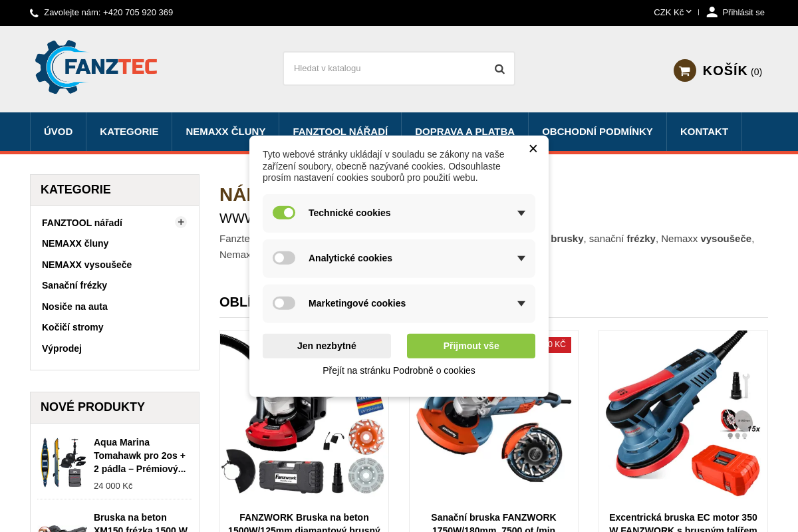The height and width of the screenshot is (532, 798).
Task: Select the FANZTOOL nářadí category link
Action: [x=82, y=223]
